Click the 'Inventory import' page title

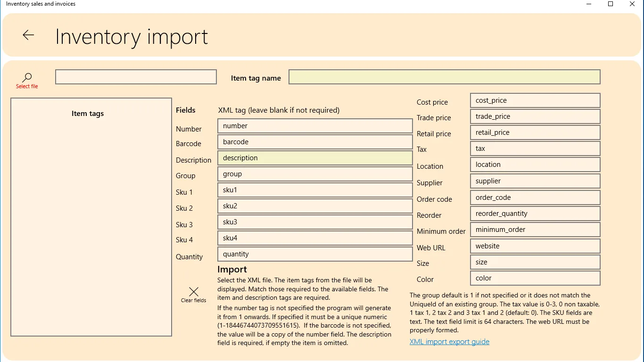tap(132, 37)
